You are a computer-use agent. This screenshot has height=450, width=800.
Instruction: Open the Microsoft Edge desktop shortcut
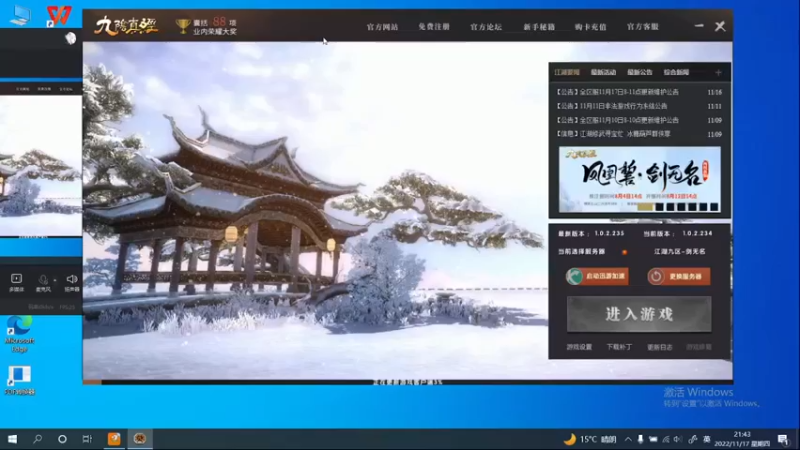(19, 334)
